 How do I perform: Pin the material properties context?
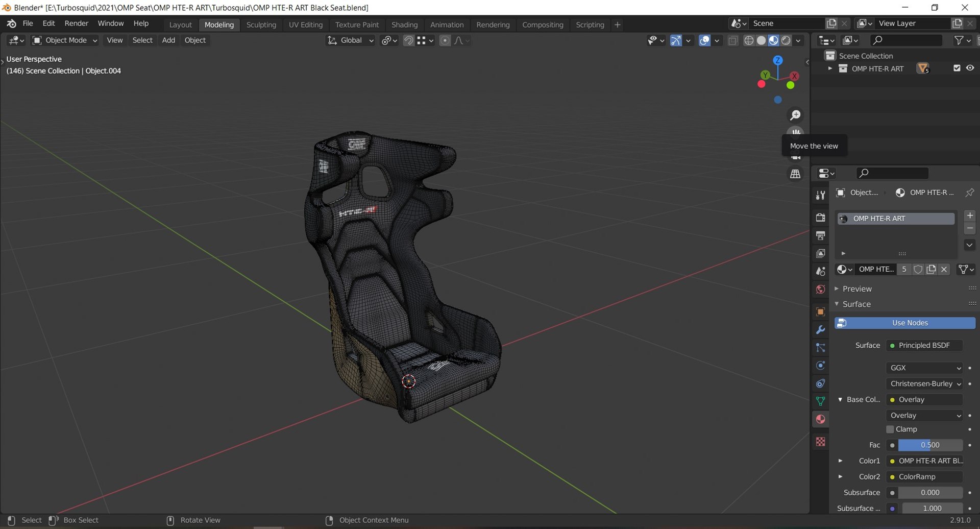coord(969,193)
